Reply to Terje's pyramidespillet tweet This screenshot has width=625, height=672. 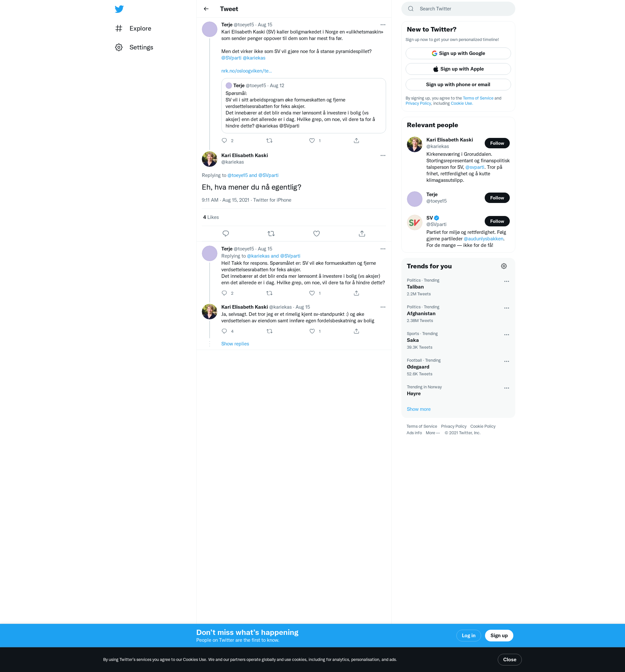point(224,141)
